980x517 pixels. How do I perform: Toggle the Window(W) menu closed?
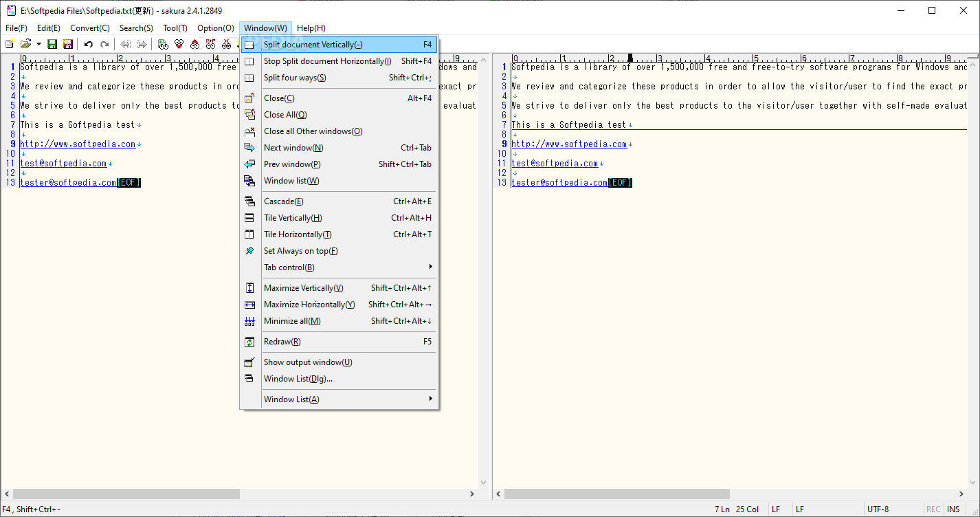(266, 28)
